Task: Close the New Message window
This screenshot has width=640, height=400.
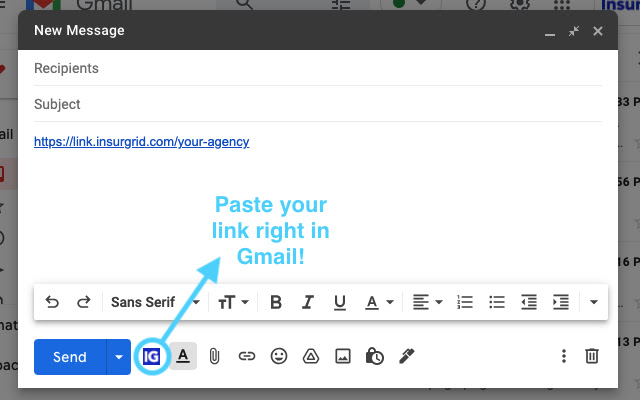Action: click(598, 31)
